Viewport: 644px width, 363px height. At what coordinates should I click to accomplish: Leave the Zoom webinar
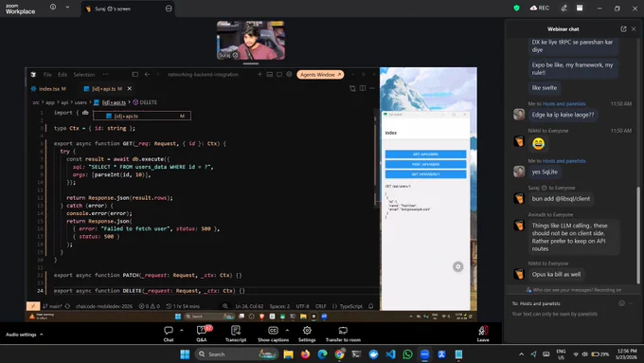coord(483,334)
